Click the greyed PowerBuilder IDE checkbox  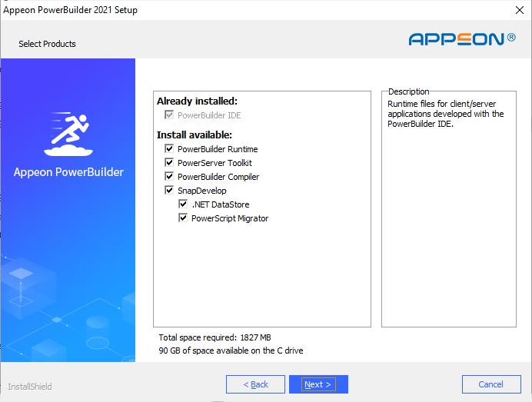click(169, 115)
